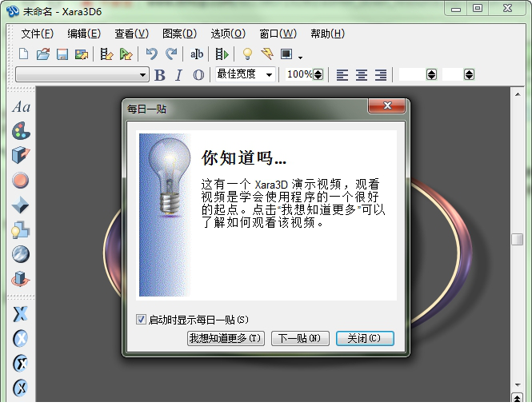Click the second blank spacing field

pyautogui.click(x=453, y=74)
